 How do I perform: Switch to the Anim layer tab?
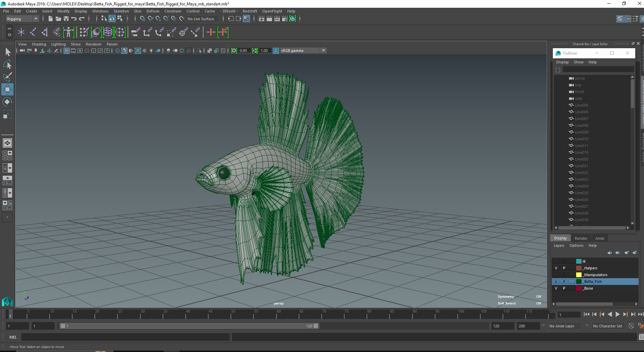600,238
